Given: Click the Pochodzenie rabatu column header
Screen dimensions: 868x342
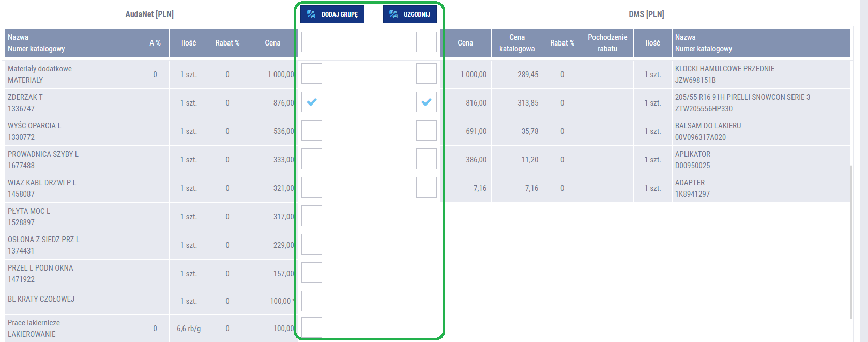Looking at the screenshot, I should (607, 43).
